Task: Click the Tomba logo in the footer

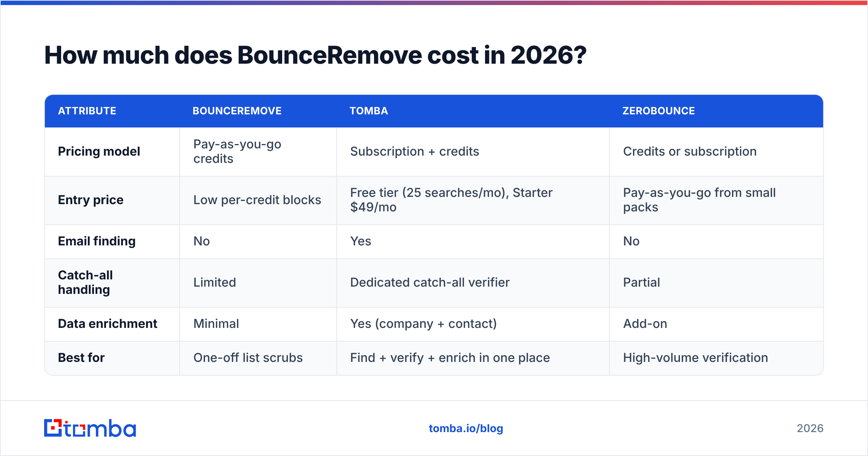Action: click(90, 428)
